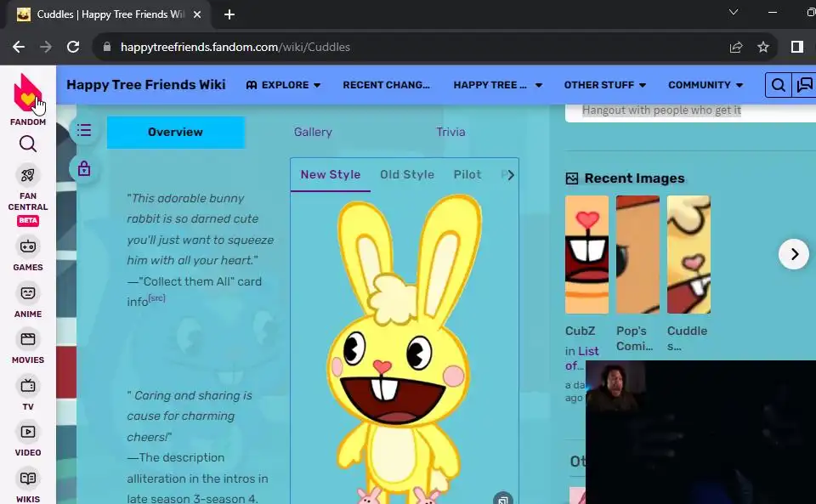Click the Recent Images picture icon

pos(571,178)
